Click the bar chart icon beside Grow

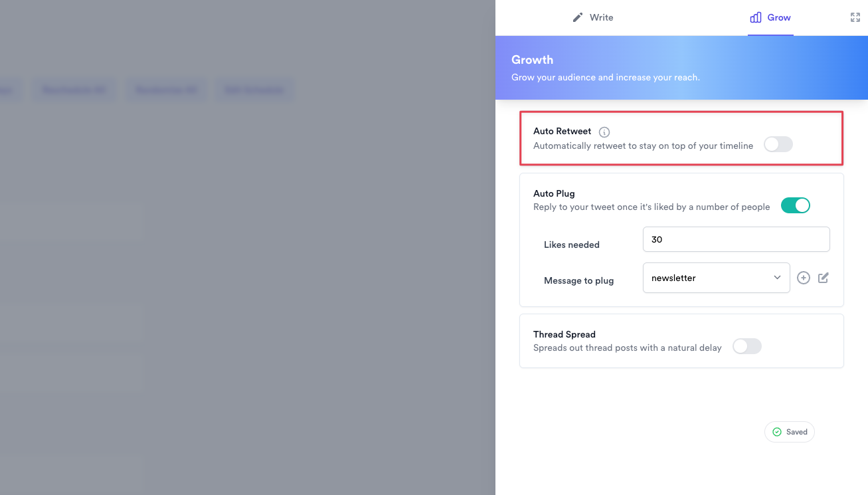tap(755, 17)
